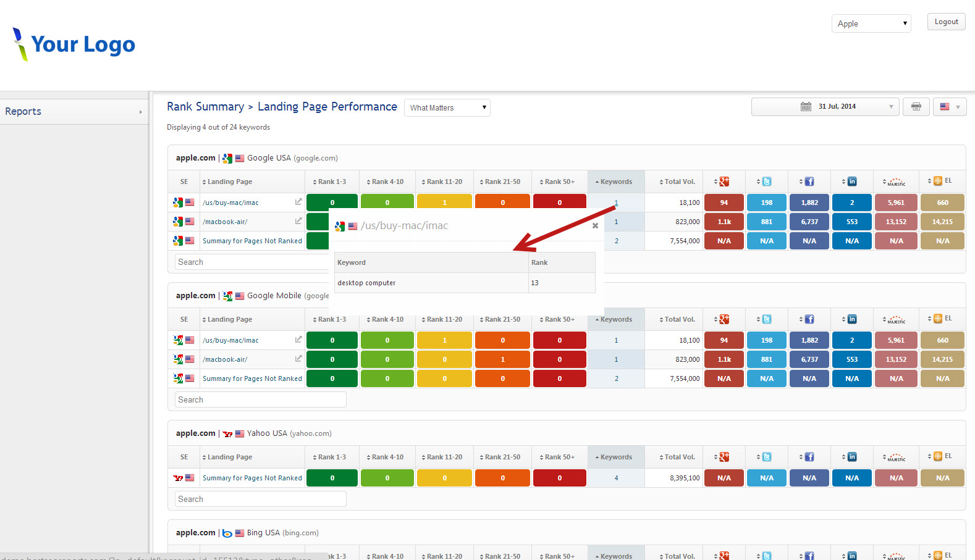Expand the What Matters dropdown
This screenshot has height=560, width=975.
447,107
